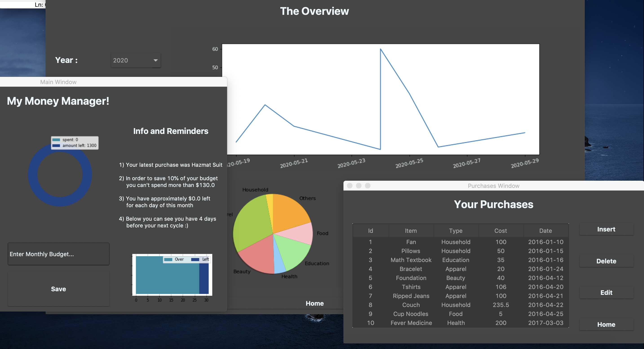Click the Delete purchase button
644x349 pixels.
(606, 261)
